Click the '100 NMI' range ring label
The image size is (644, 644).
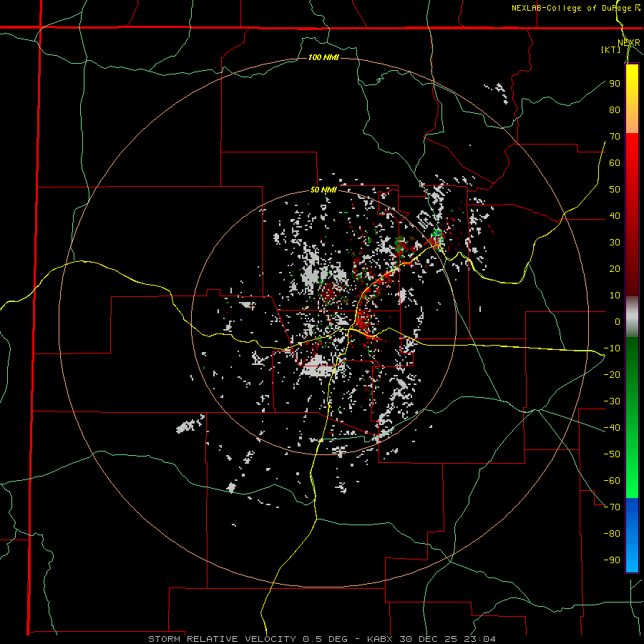tap(323, 57)
